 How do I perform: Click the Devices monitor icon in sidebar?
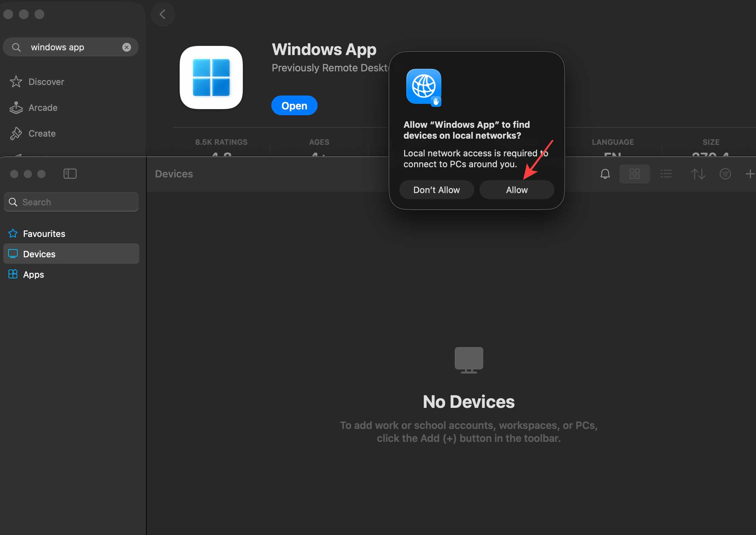click(x=13, y=254)
